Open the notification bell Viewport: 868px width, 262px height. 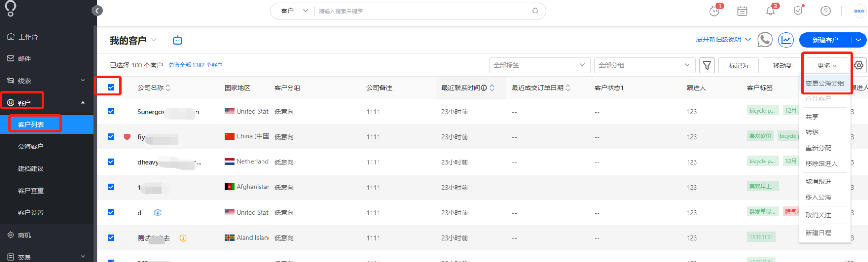point(771,11)
